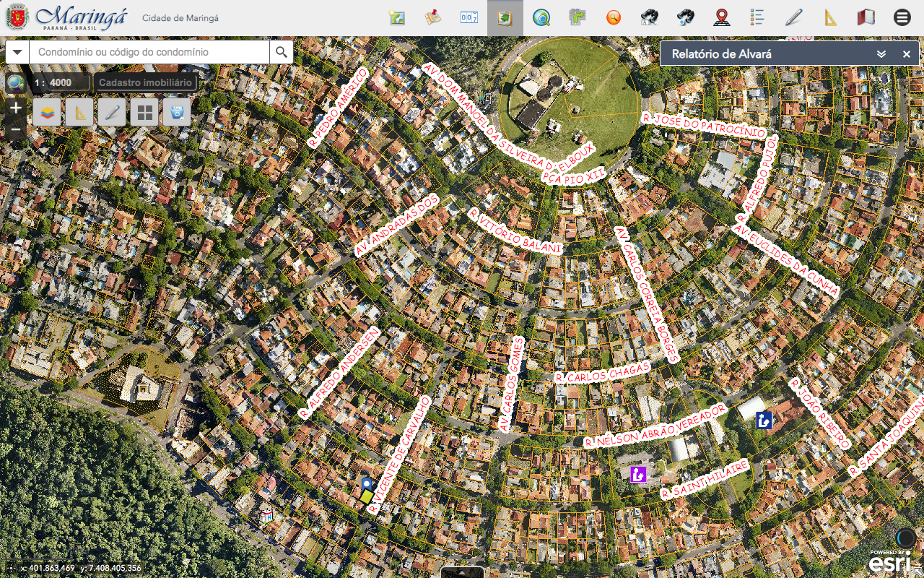
Task: Click the red location pin tool
Action: click(722, 17)
